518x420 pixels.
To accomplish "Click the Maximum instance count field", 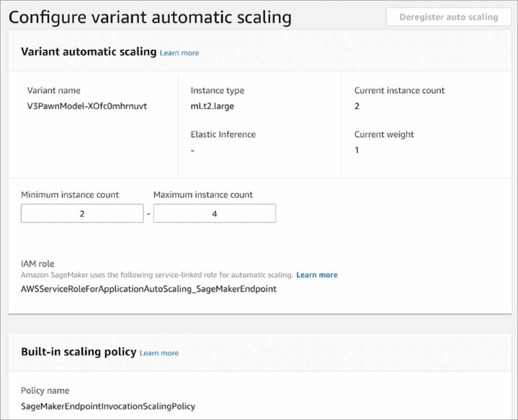I will [x=214, y=213].
